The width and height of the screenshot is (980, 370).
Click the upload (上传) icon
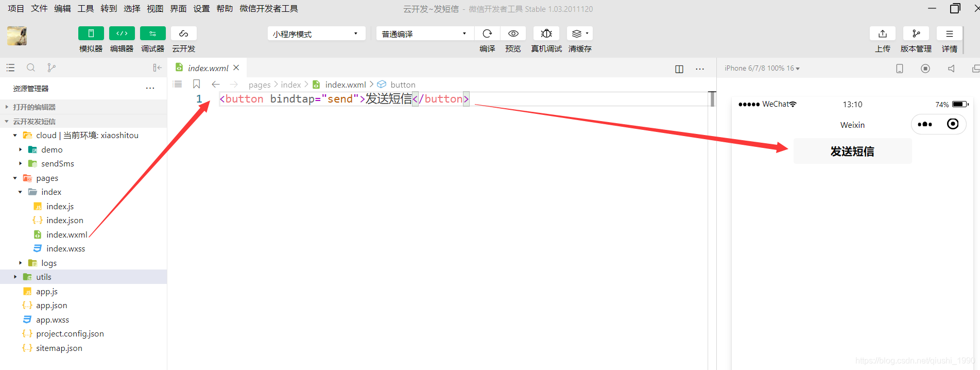883,33
